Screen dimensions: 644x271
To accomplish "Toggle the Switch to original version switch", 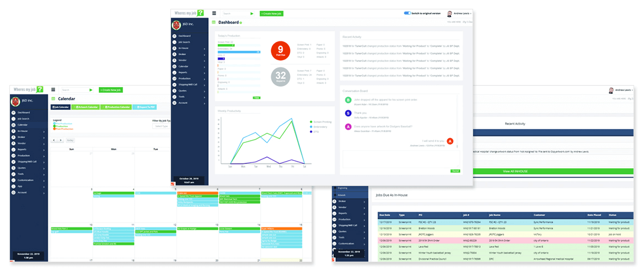I will click(407, 13).
